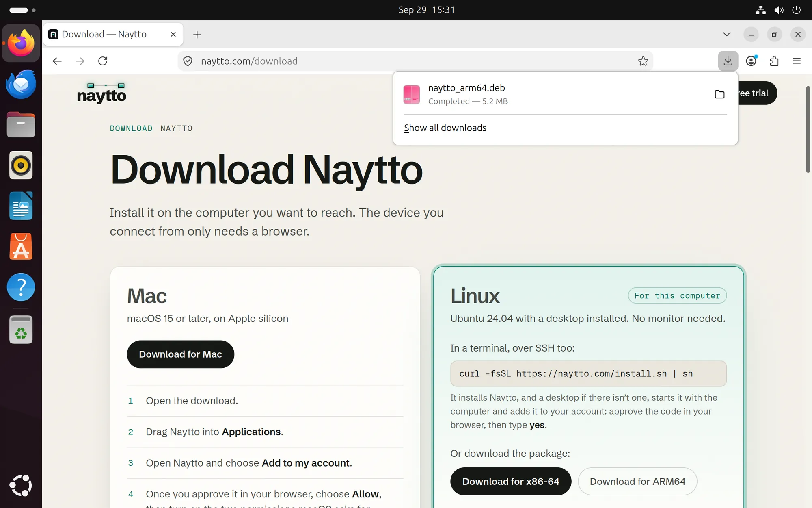Click Download for x86-64 button
Viewport: 812px width, 508px height.
[x=511, y=482]
